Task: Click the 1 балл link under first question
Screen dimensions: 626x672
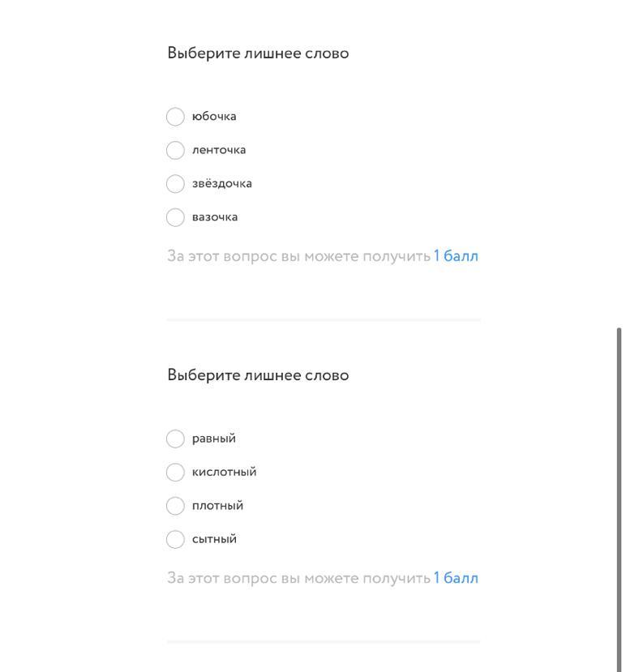Action: point(456,256)
